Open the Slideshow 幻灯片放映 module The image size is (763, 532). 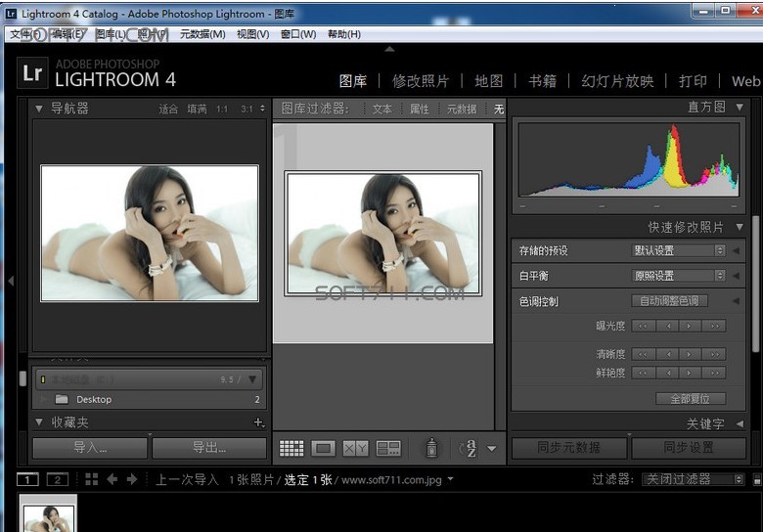[x=617, y=81]
